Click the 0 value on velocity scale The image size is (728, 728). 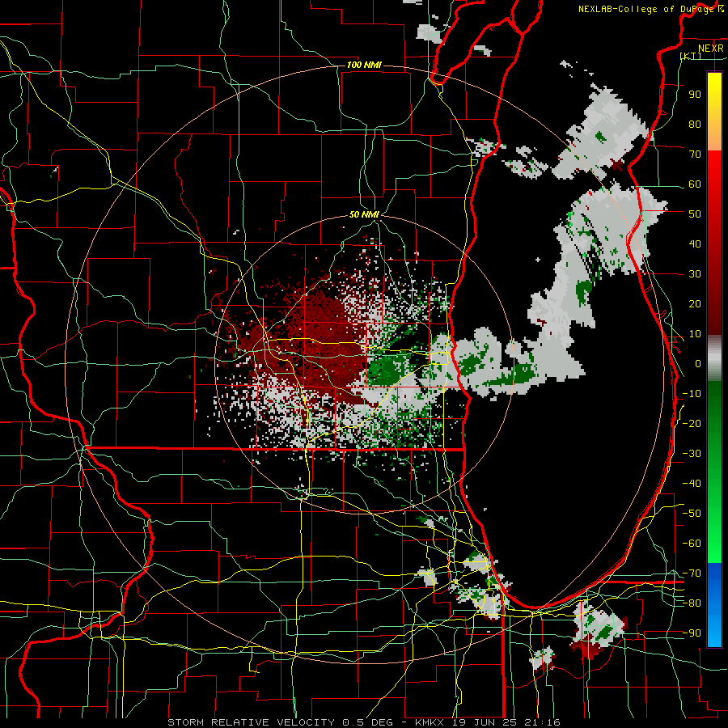698,363
